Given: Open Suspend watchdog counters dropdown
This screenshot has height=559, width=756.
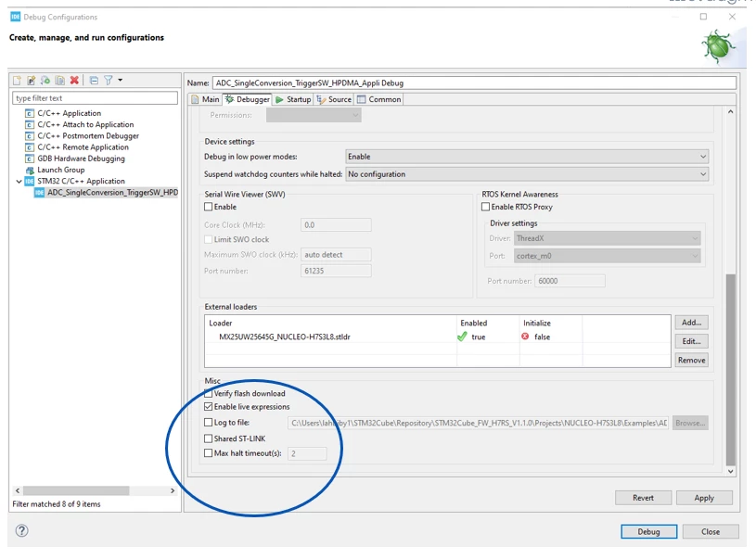Looking at the screenshot, I should tap(527, 174).
